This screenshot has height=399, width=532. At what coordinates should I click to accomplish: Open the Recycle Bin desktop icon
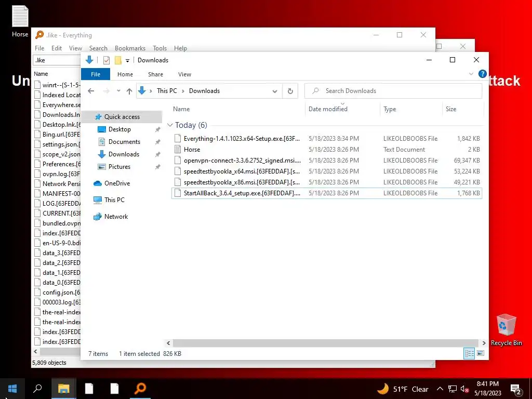tap(506, 330)
